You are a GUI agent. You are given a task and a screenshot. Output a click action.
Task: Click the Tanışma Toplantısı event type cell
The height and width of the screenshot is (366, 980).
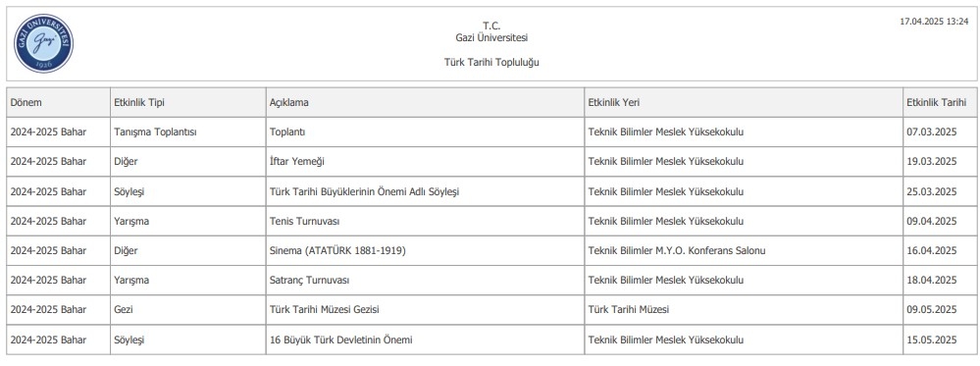[x=188, y=132]
